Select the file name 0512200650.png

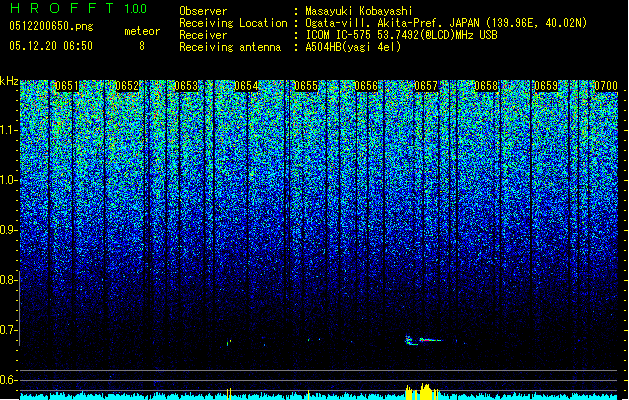51,26
